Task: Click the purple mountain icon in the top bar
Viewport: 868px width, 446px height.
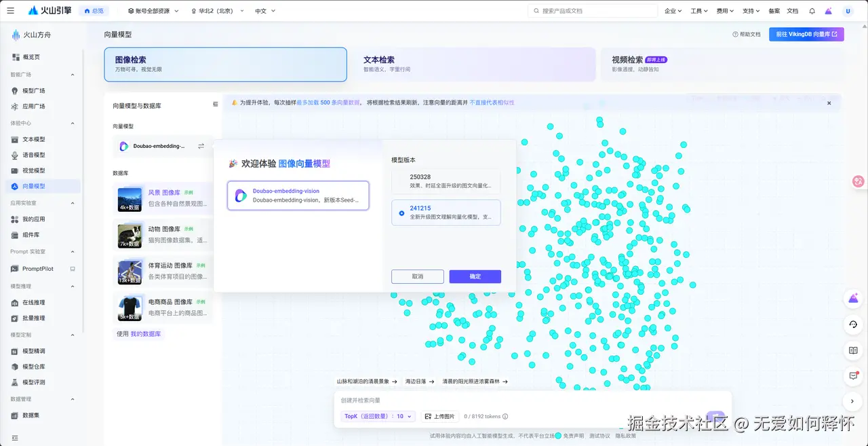Action: point(828,11)
